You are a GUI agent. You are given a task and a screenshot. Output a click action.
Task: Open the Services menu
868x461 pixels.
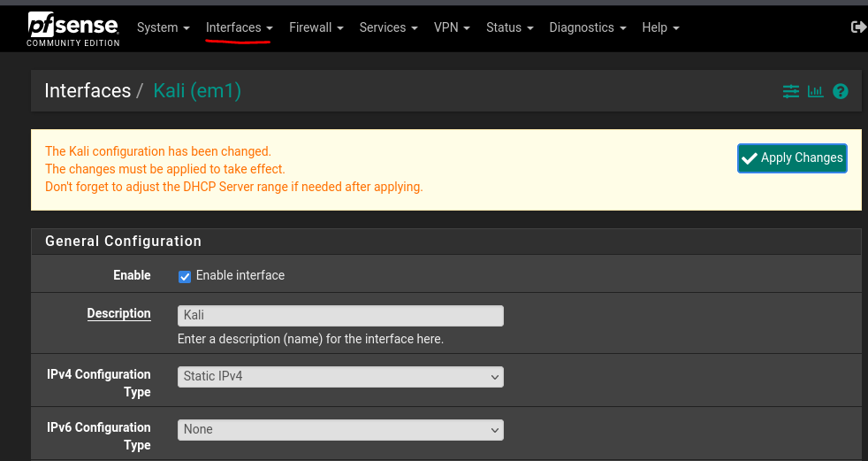pyautogui.click(x=388, y=27)
